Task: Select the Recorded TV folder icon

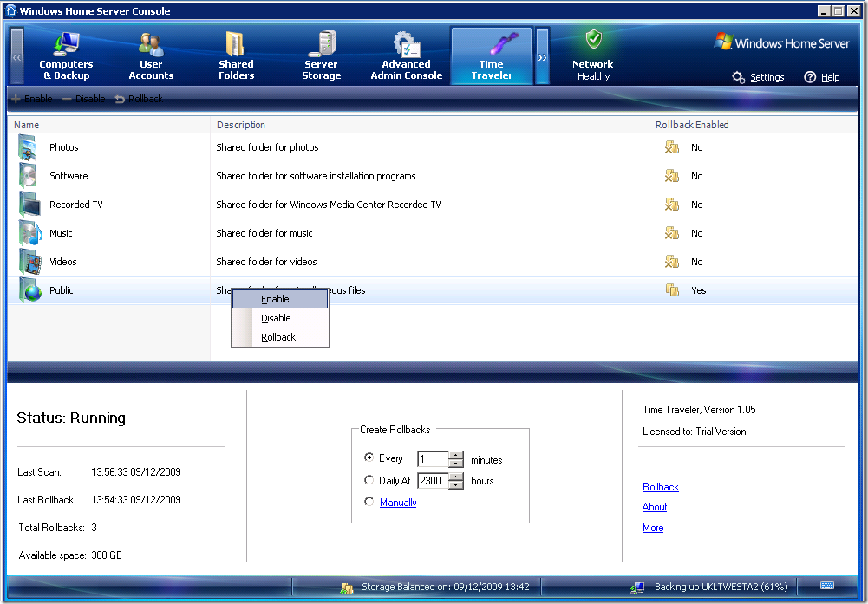Action: [29, 205]
